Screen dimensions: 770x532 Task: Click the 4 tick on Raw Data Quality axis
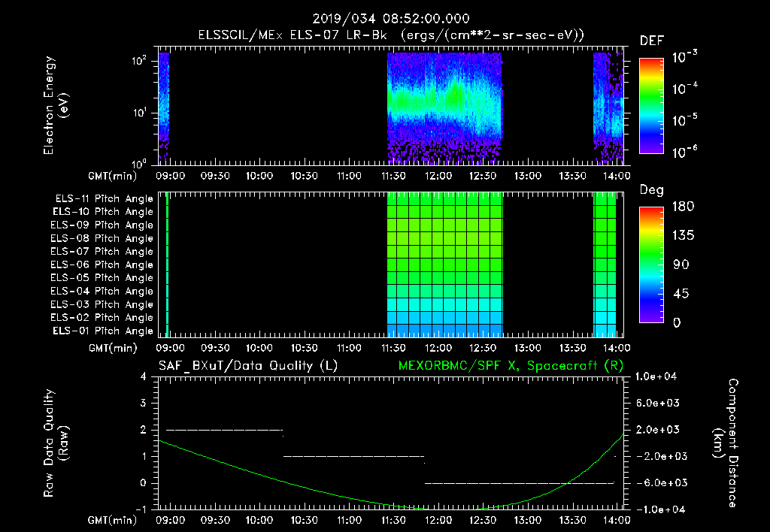pos(143,377)
